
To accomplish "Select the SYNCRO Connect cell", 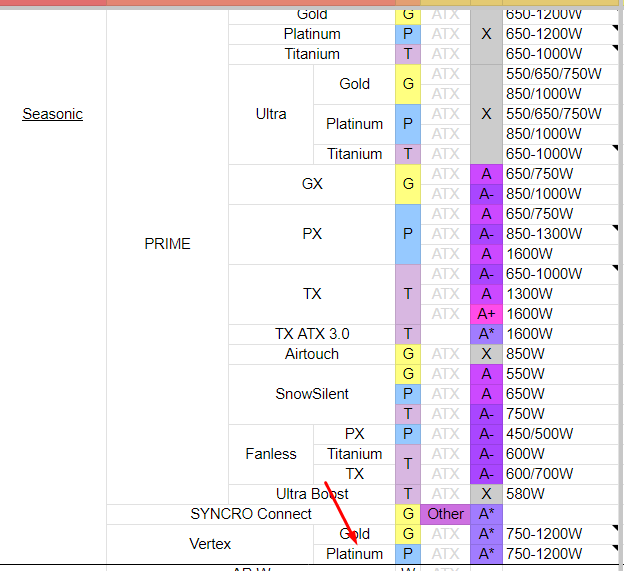I will coord(251,514).
